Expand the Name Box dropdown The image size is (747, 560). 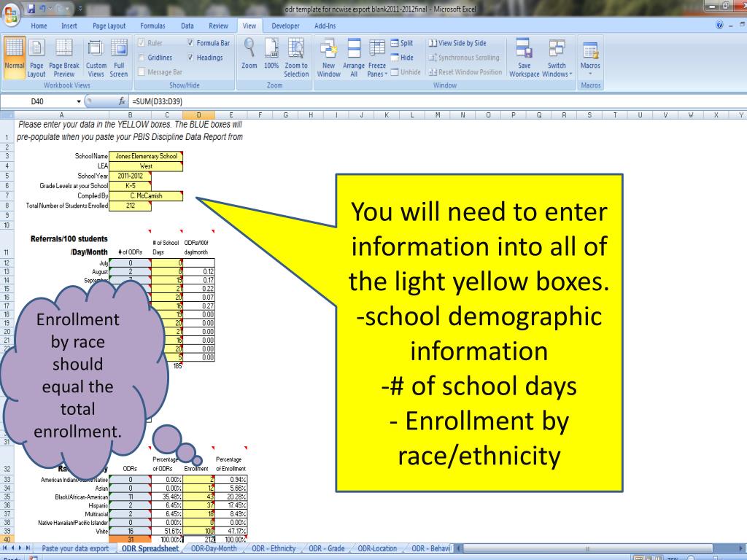pyautogui.click(x=79, y=101)
